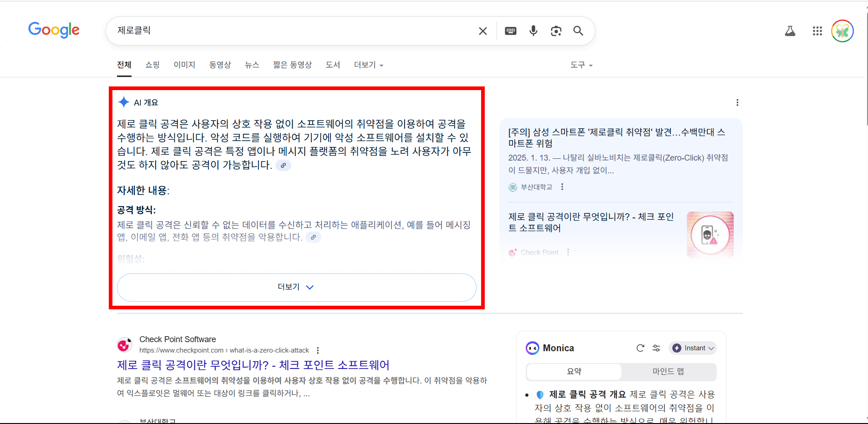Open the Google apps grid icon

click(x=817, y=30)
